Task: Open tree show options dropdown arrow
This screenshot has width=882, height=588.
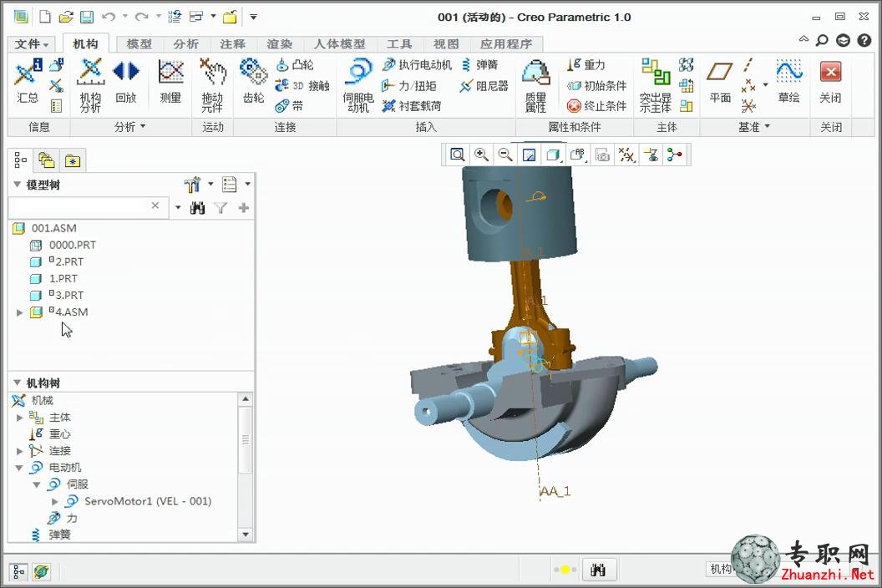Action: pos(247,184)
